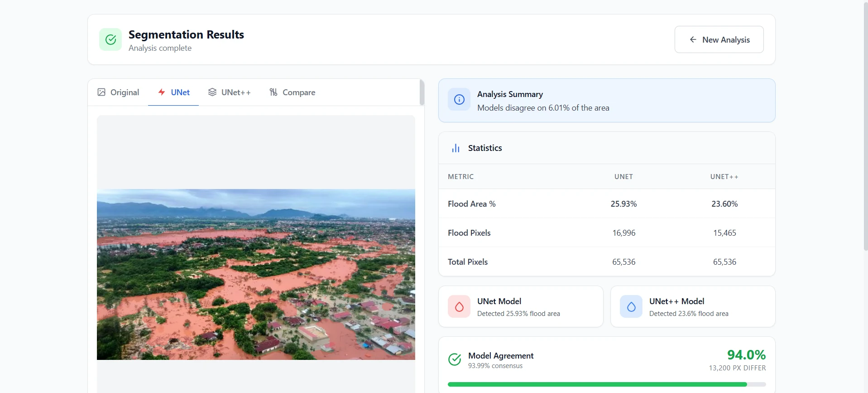
Task: Click the UNet Model card
Action: click(x=521, y=306)
